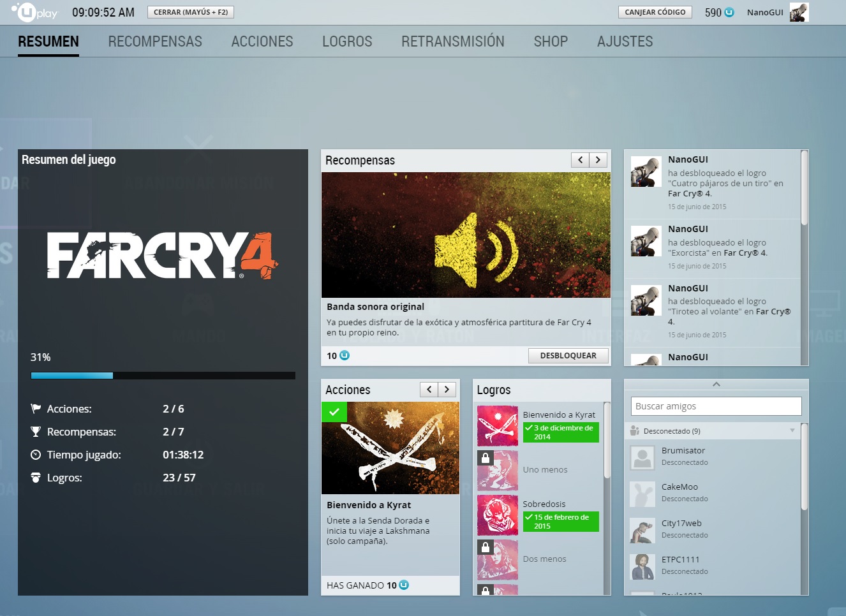Click DESBLOQUEAR for Banda sonora original
This screenshot has height=616, width=846.
[x=568, y=356]
